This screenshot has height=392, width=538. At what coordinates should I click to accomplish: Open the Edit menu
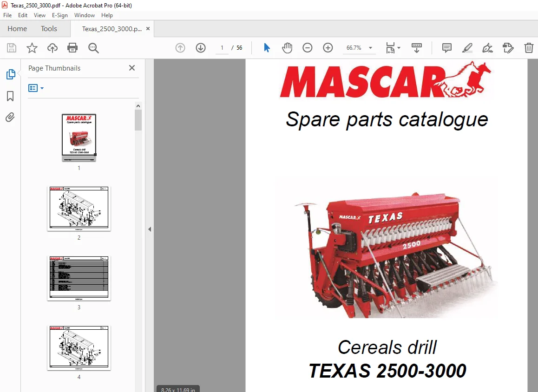tap(23, 15)
